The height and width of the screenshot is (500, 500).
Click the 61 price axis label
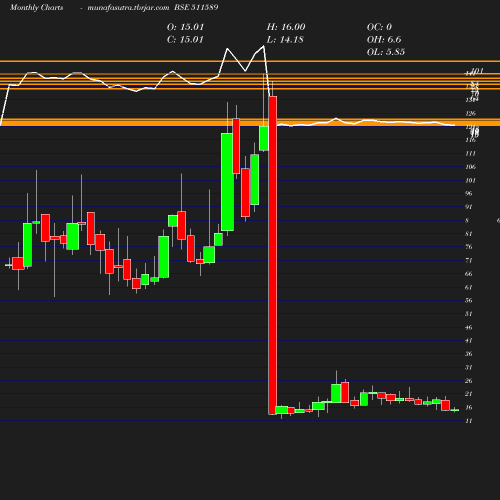[x=469, y=287]
